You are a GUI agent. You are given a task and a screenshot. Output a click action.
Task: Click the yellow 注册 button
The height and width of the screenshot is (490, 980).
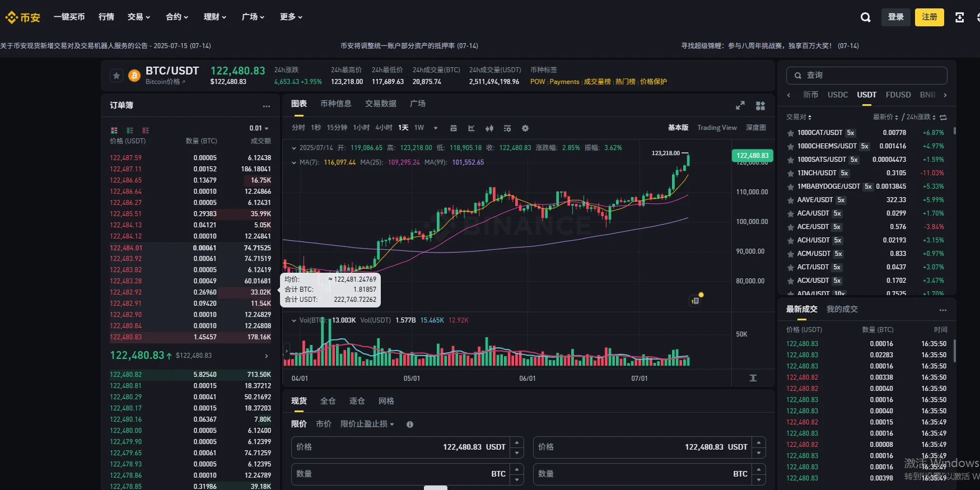pos(930,17)
